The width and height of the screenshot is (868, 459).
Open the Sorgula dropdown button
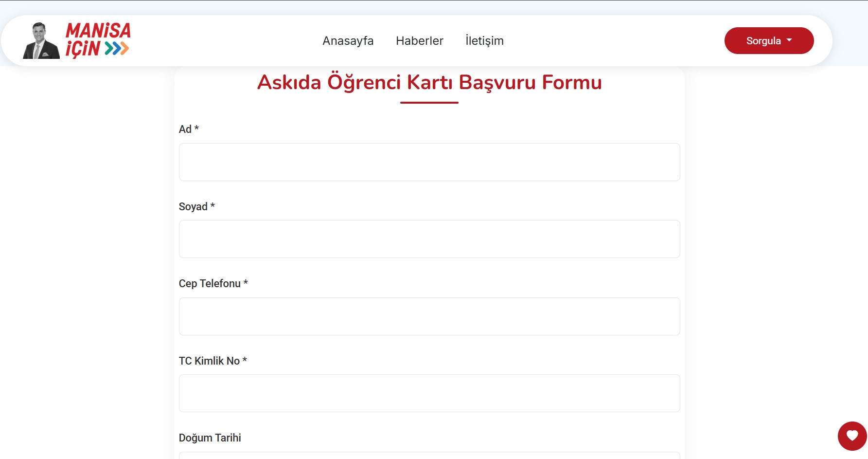(x=763, y=41)
